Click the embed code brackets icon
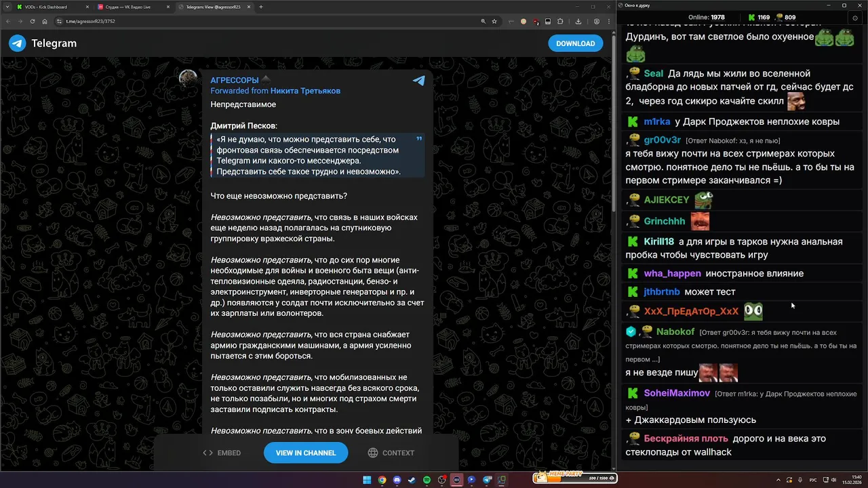This screenshot has width=868, height=488. (208, 453)
